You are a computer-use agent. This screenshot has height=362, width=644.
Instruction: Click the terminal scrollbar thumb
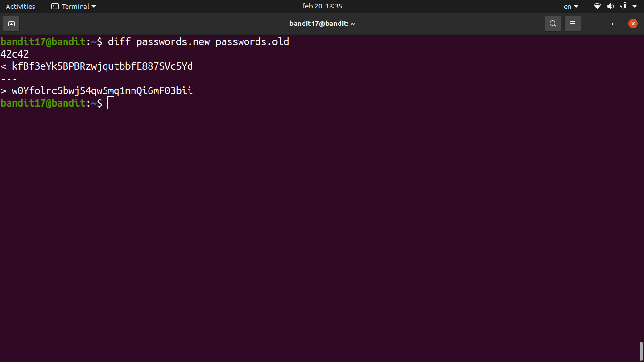point(641,351)
